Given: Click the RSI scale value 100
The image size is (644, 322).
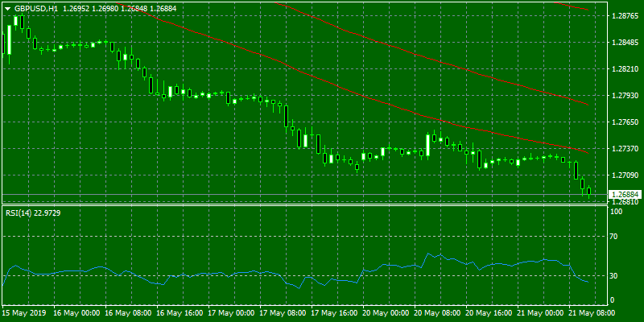Looking at the screenshot, I should pyautogui.click(x=617, y=212).
